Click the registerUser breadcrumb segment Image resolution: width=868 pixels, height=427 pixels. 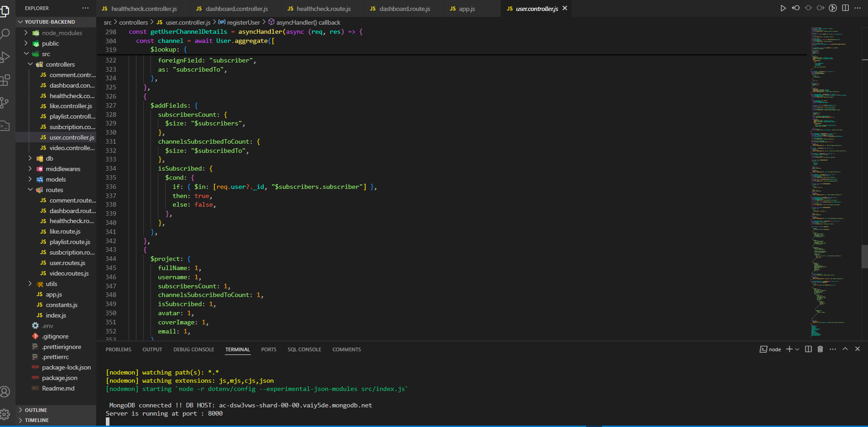click(x=239, y=22)
